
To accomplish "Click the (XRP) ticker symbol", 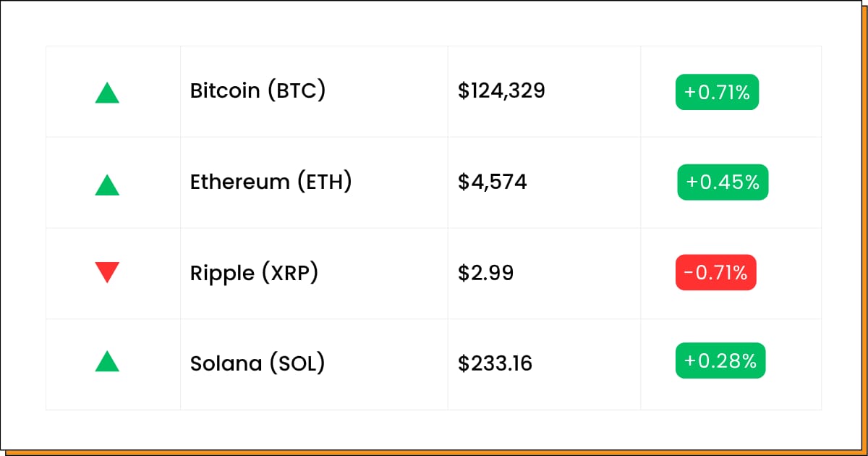I will click(289, 274).
